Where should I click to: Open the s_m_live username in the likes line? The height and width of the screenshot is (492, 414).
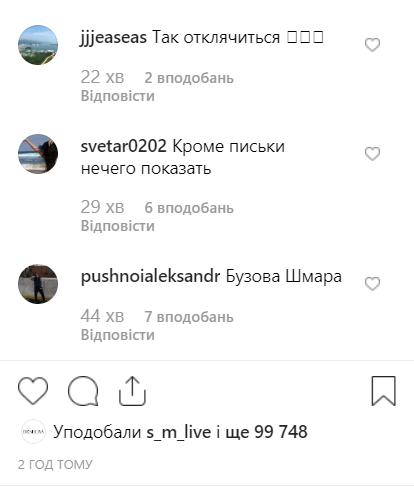click(x=179, y=432)
